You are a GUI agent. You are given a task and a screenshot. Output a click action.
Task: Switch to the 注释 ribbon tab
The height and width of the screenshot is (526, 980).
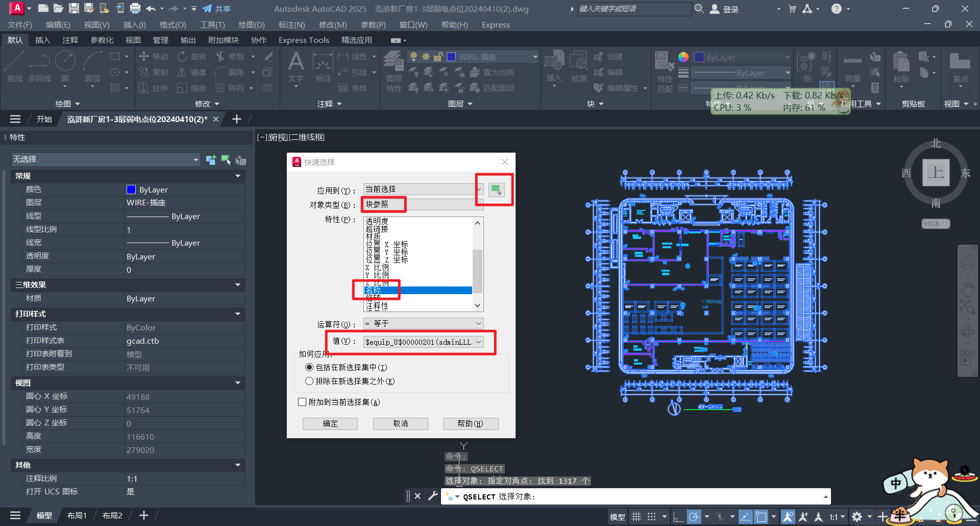click(70, 40)
